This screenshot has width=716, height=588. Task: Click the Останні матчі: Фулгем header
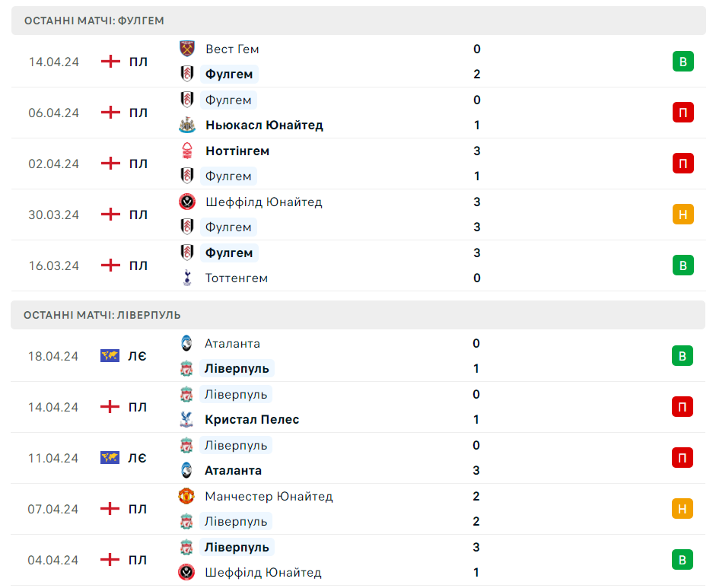click(358, 21)
